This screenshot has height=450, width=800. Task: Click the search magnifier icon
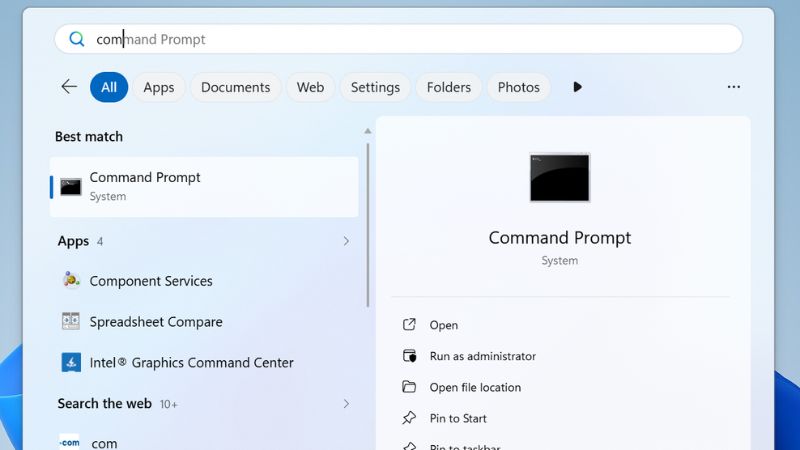pyautogui.click(x=77, y=39)
